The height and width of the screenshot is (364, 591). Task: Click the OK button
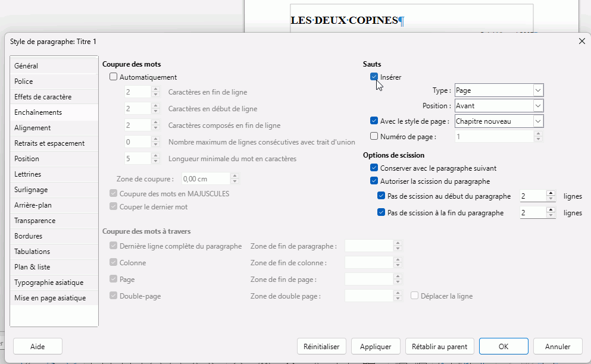pos(504,346)
